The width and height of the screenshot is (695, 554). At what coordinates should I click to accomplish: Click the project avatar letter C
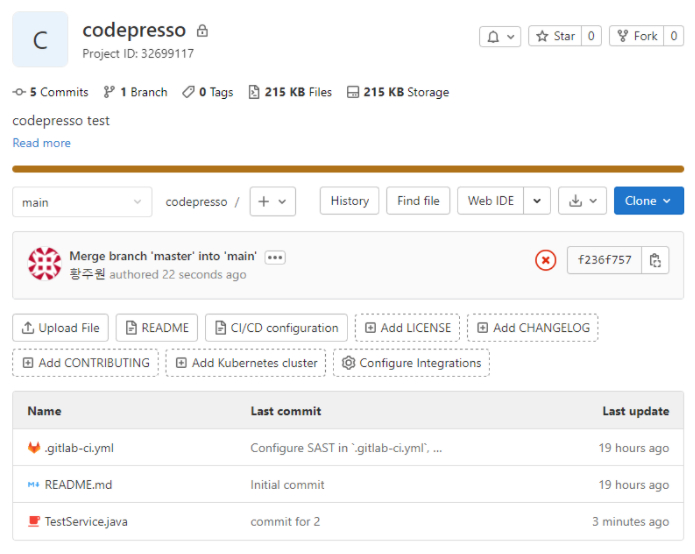(x=40, y=39)
